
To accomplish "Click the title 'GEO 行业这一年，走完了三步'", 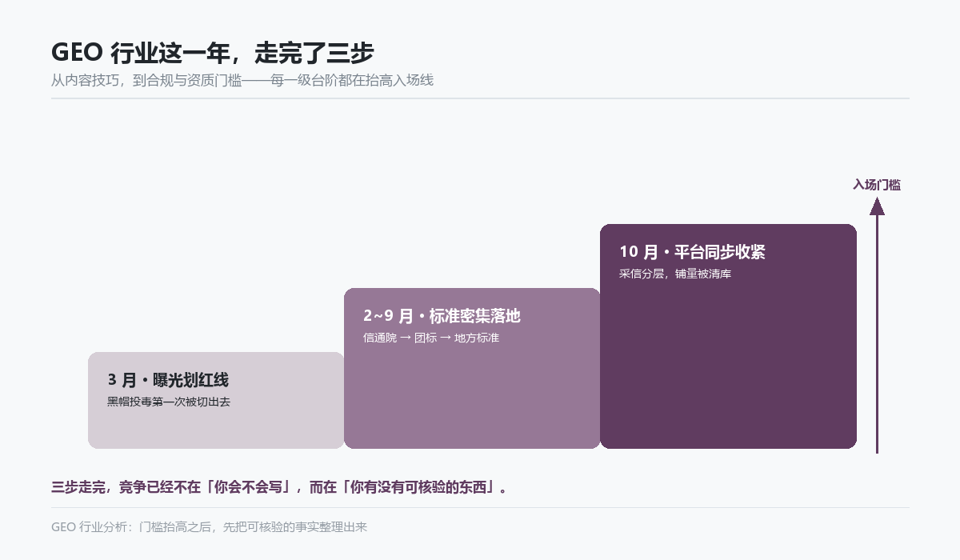I will [x=213, y=53].
